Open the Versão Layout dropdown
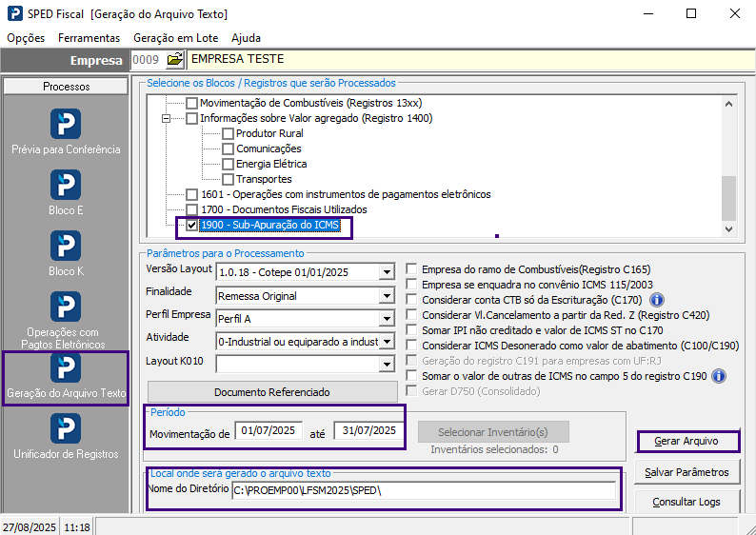Screen dimensions: 756x535 387,272
